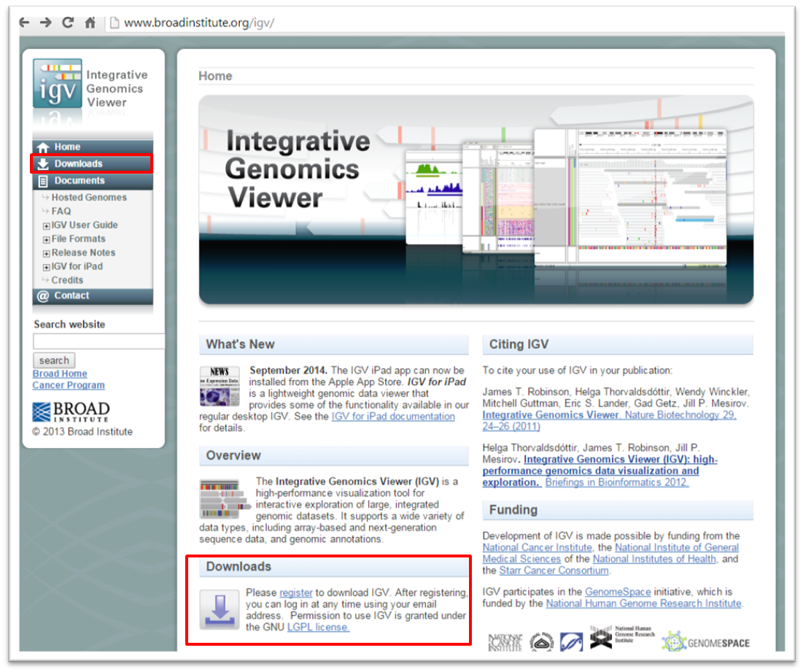803x672 pixels.
Task: Follow the register link
Action: [295, 593]
